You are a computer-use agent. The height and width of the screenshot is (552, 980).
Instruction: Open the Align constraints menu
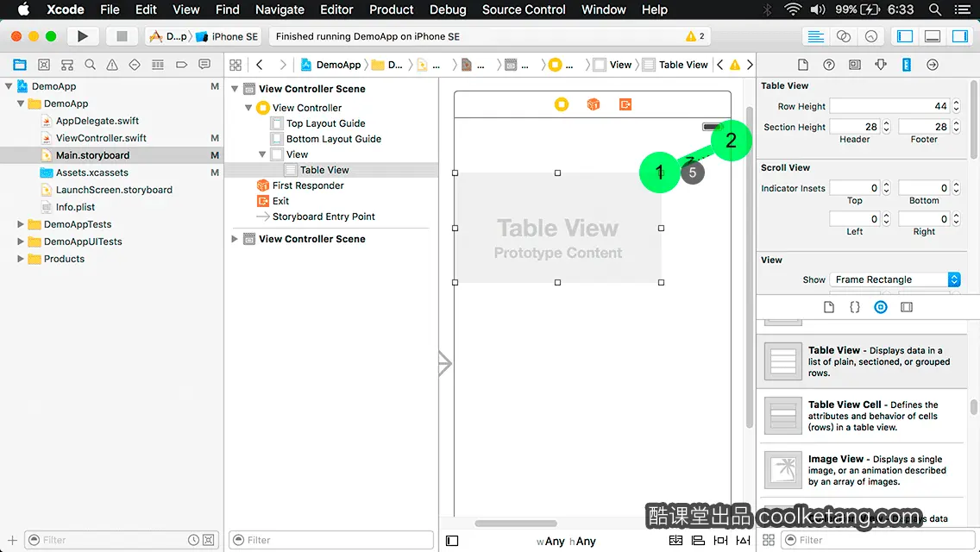tap(698, 540)
